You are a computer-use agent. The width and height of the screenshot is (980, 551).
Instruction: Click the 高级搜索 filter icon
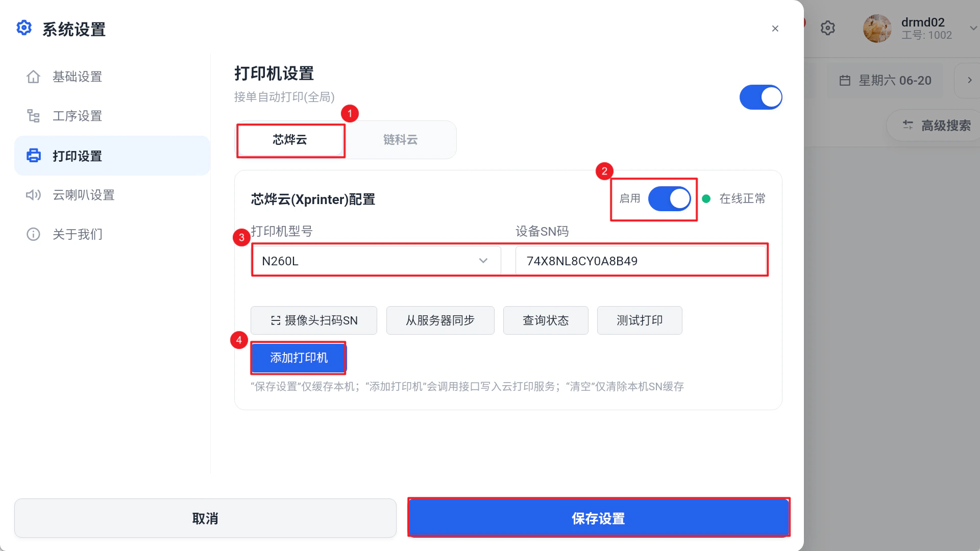coord(908,125)
